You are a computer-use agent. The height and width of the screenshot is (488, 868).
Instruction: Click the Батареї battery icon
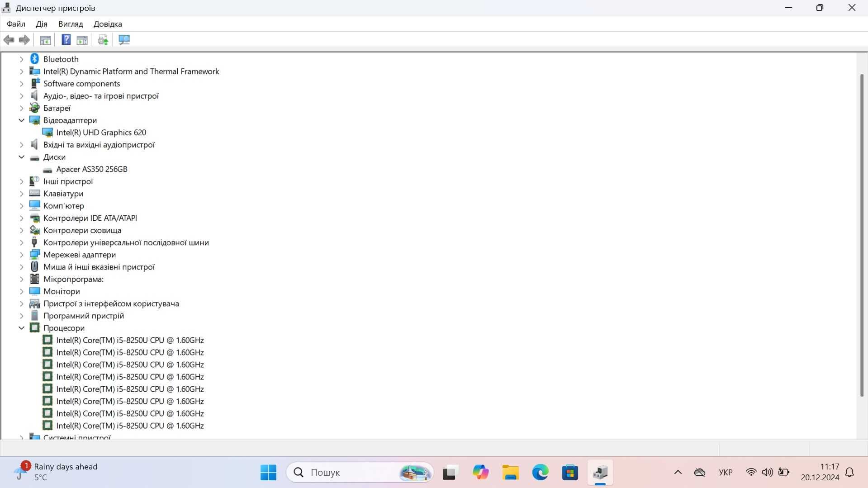34,108
